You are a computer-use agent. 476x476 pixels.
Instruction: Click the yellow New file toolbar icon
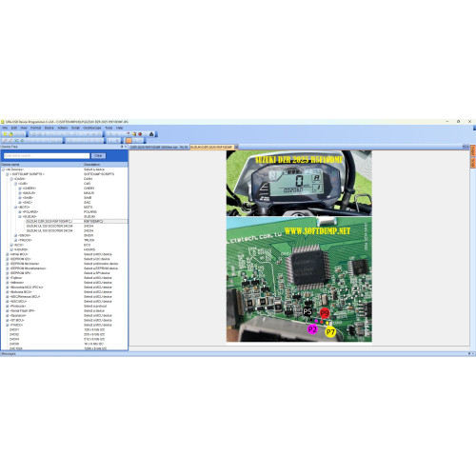[x=5, y=134]
